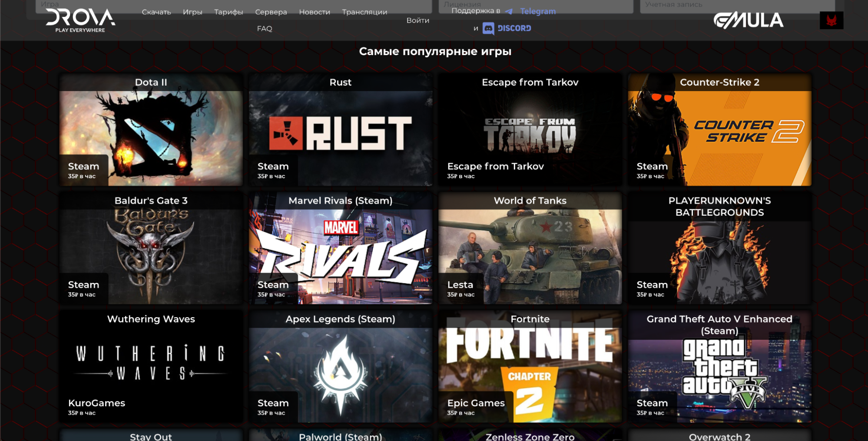Click the Telegram paper plane icon

[509, 12]
